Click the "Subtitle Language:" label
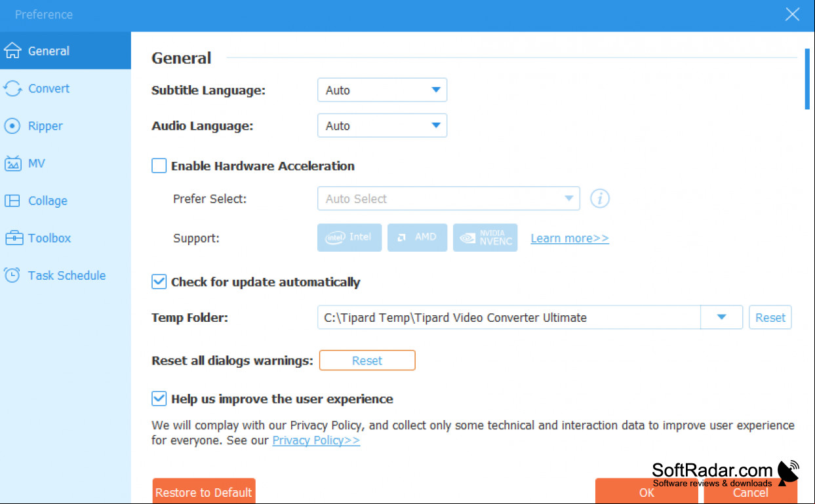 (x=209, y=90)
